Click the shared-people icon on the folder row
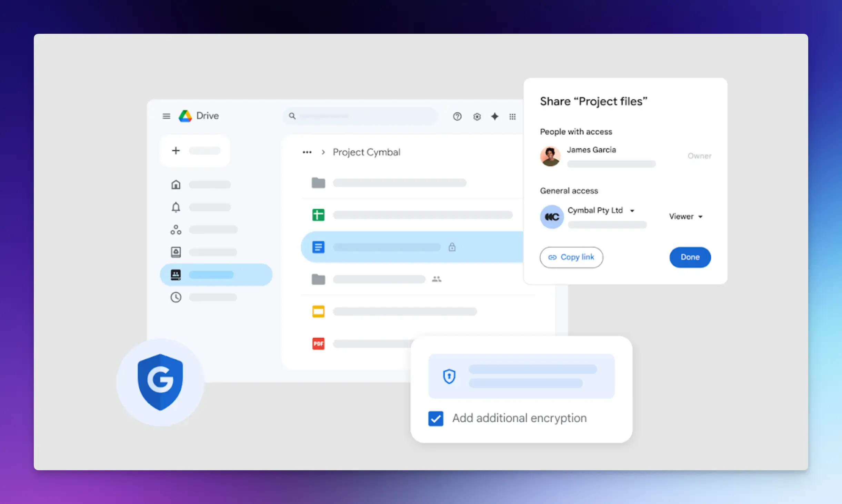 (x=436, y=279)
